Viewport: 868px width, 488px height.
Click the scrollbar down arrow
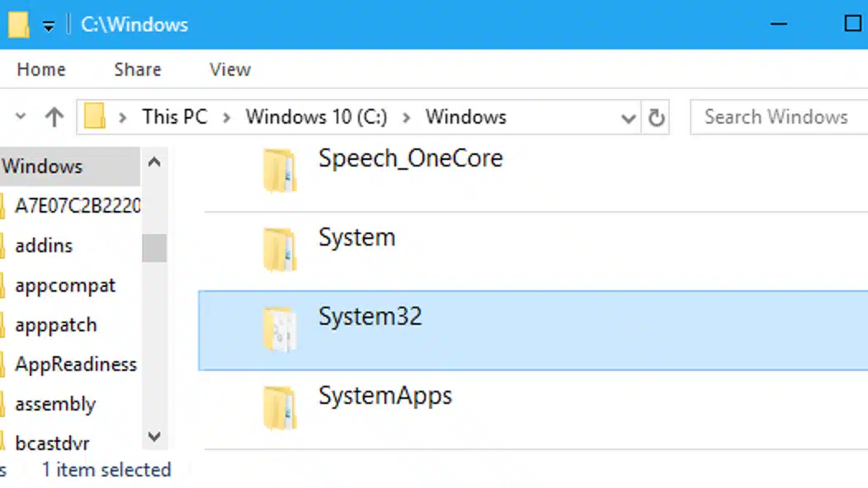tap(154, 438)
